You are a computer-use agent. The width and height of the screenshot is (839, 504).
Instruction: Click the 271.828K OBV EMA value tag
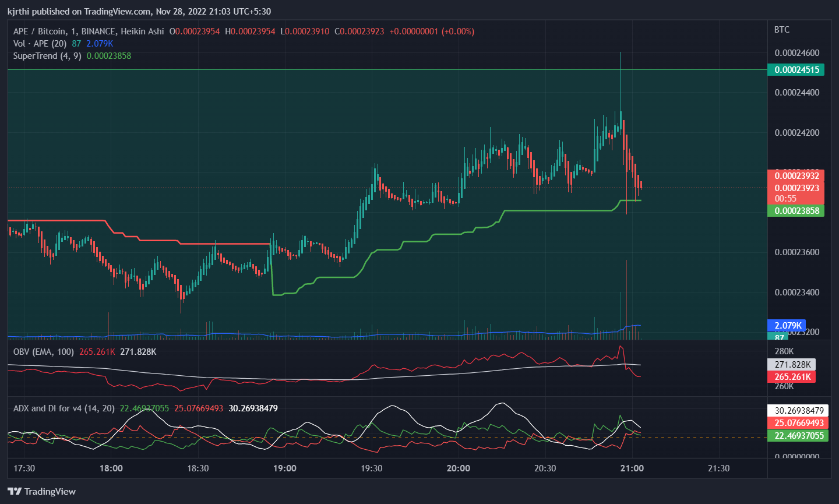pyautogui.click(x=792, y=365)
